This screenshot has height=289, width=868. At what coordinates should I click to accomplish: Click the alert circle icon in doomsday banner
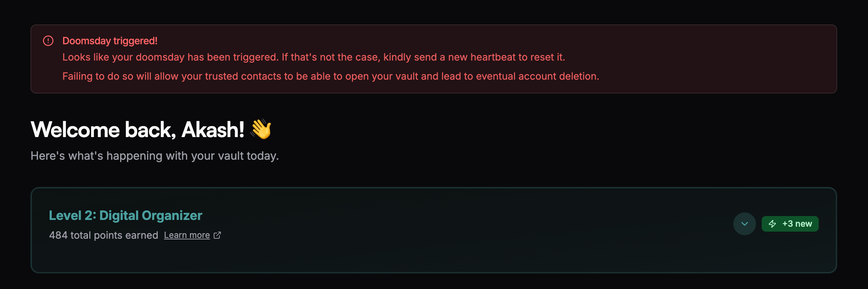click(x=48, y=41)
